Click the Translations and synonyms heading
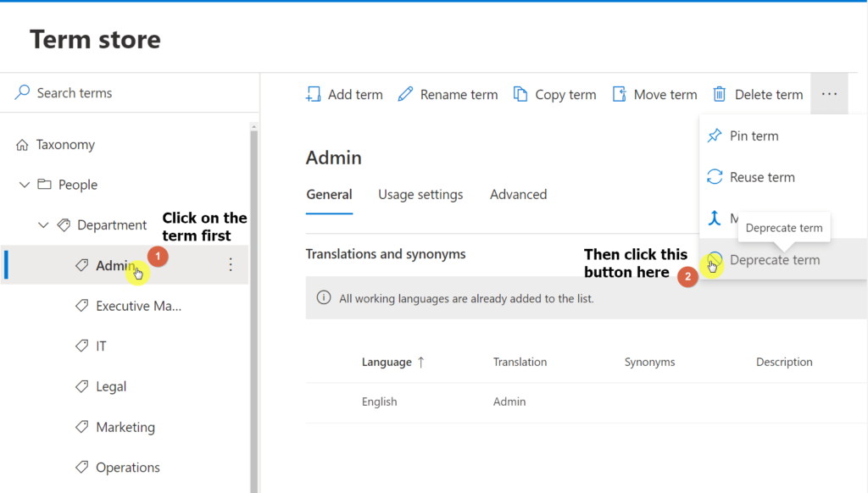This screenshot has height=493, width=868. [x=386, y=254]
